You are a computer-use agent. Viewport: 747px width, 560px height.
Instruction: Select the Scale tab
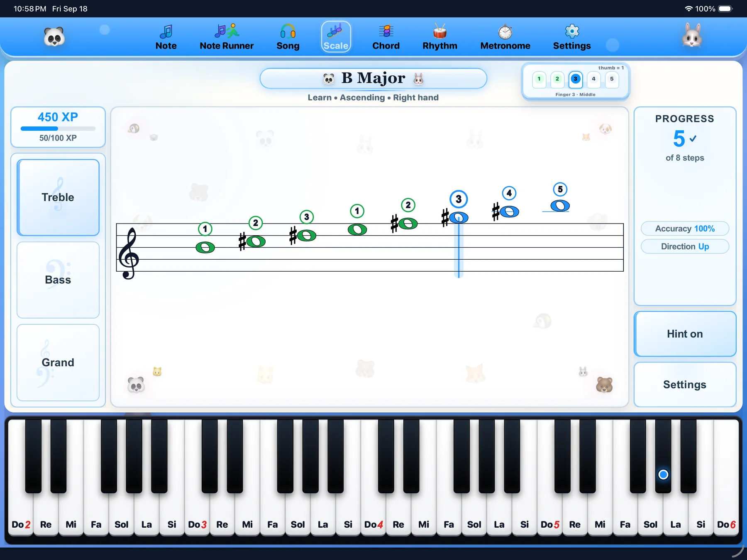(x=336, y=37)
